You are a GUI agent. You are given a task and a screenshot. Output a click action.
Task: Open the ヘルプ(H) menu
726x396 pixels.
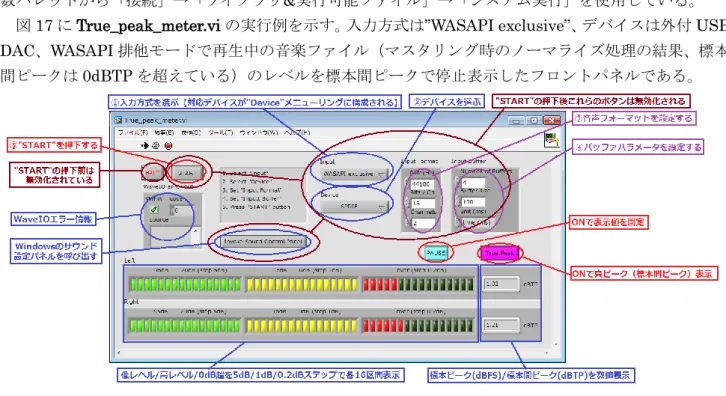point(297,132)
